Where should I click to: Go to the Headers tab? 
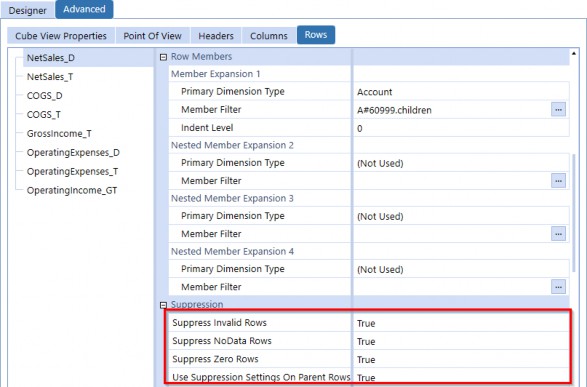216,36
